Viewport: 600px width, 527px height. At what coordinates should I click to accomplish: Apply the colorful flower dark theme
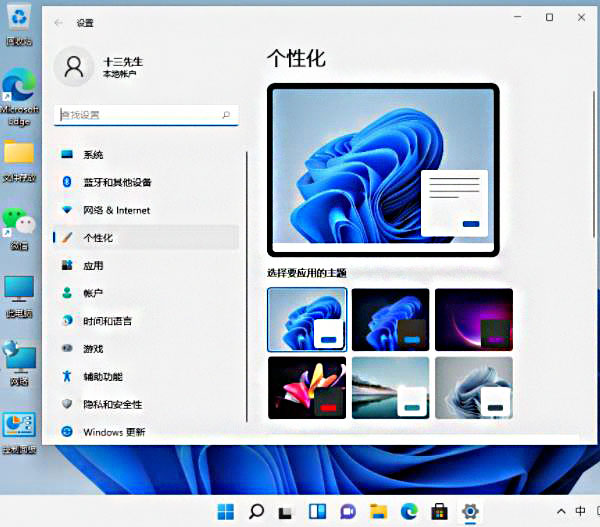click(307, 388)
